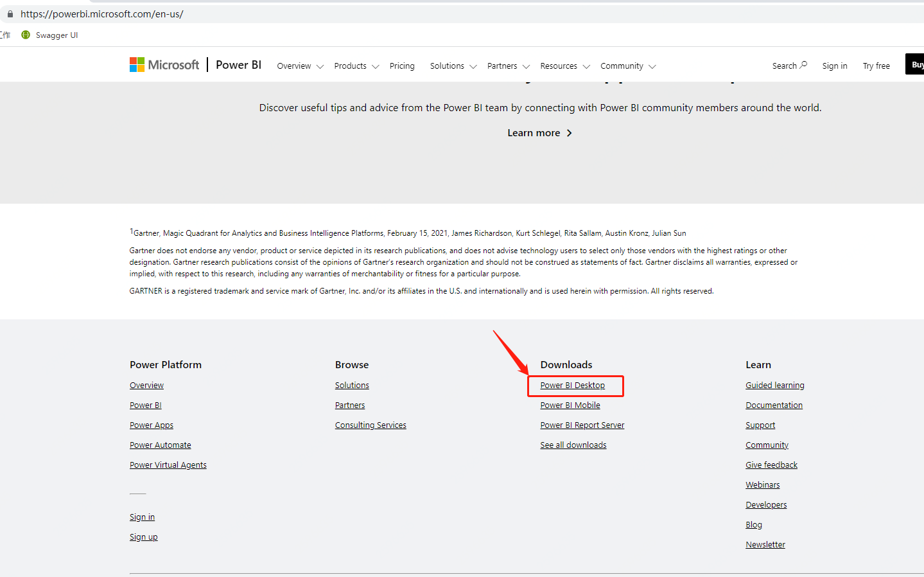
Task: Click the Search text in the header
Action: tap(785, 66)
